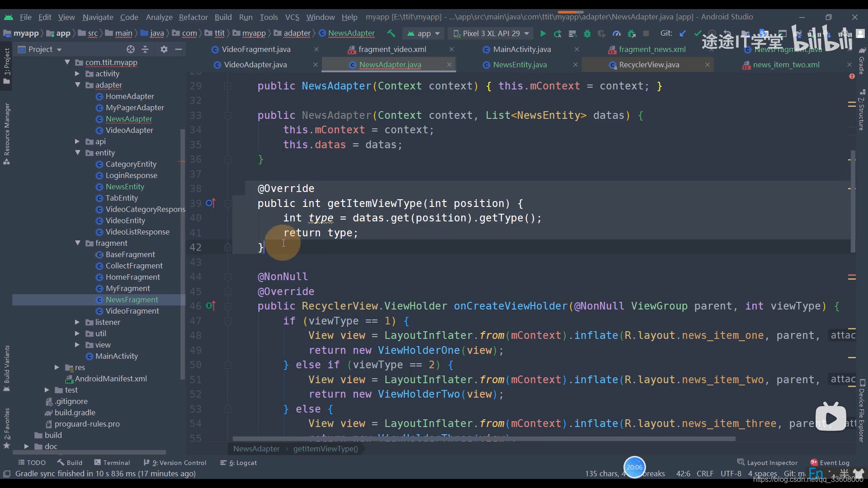The height and width of the screenshot is (488, 868).
Task: Open Project panel settings gear
Action: tap(164, 49)
